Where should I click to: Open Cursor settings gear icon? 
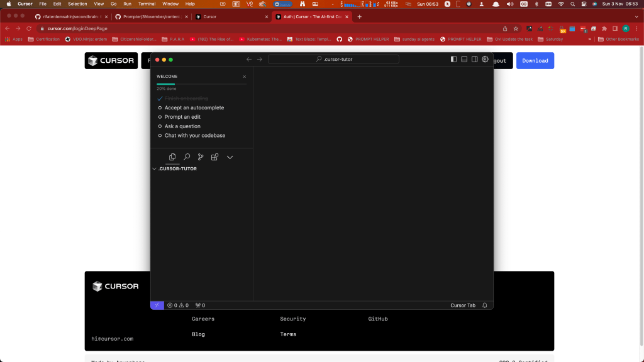(x=485, y=59)
